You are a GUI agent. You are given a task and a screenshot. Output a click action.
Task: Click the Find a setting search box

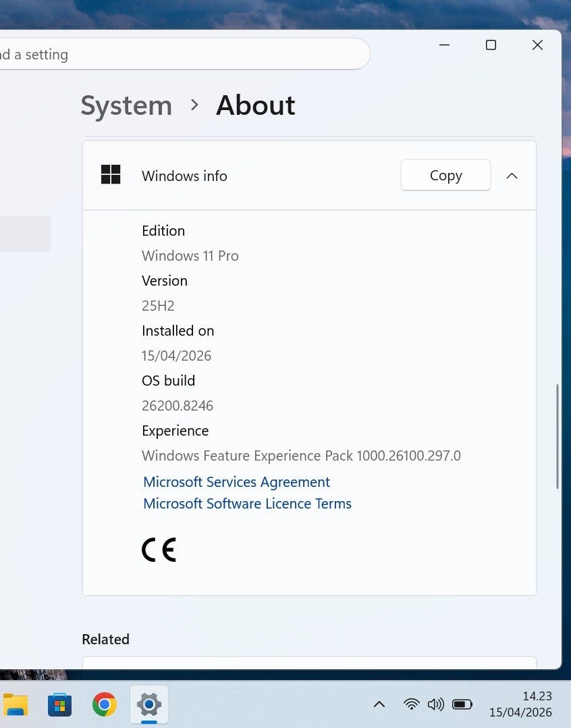coord(182,54)
